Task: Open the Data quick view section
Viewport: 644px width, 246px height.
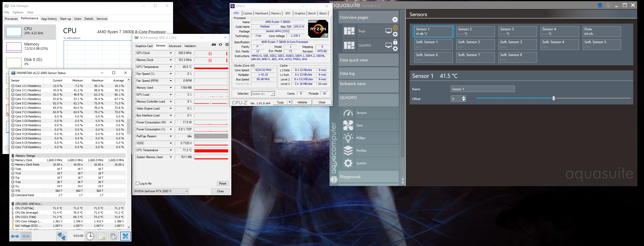Action: click(x=368, y=60)
